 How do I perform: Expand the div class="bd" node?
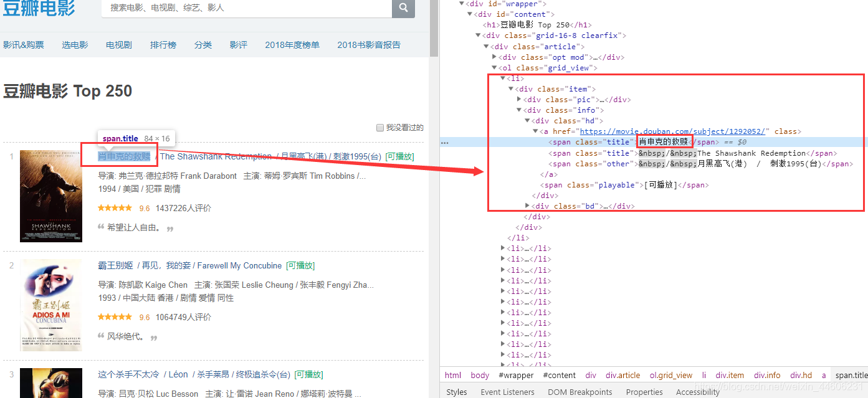point(527,206)
